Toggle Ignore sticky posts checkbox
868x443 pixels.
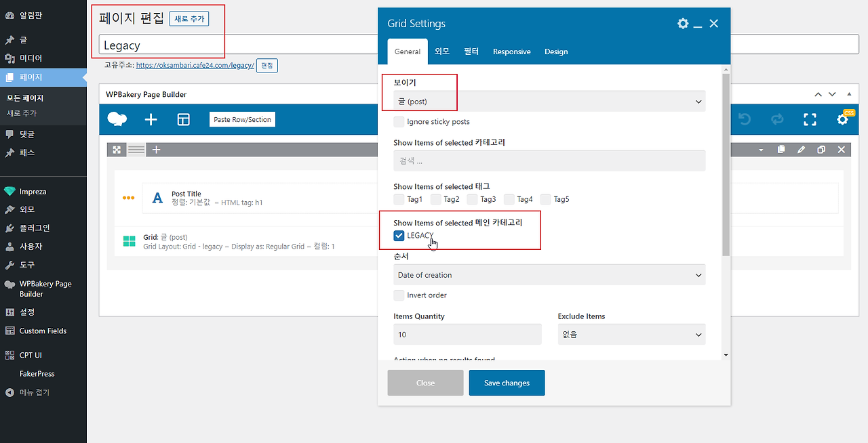pos(399,122)
